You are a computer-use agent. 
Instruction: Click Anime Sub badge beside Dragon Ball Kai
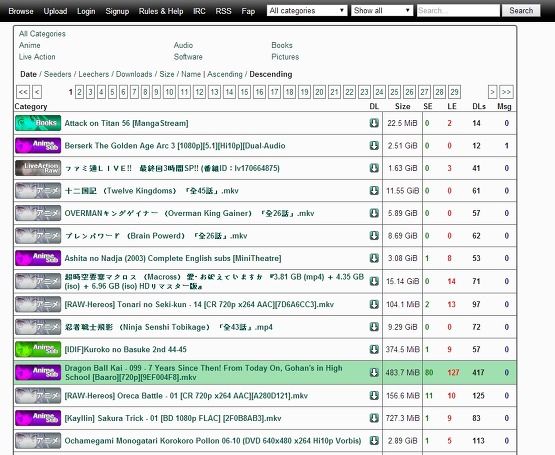tap(38, 372)
